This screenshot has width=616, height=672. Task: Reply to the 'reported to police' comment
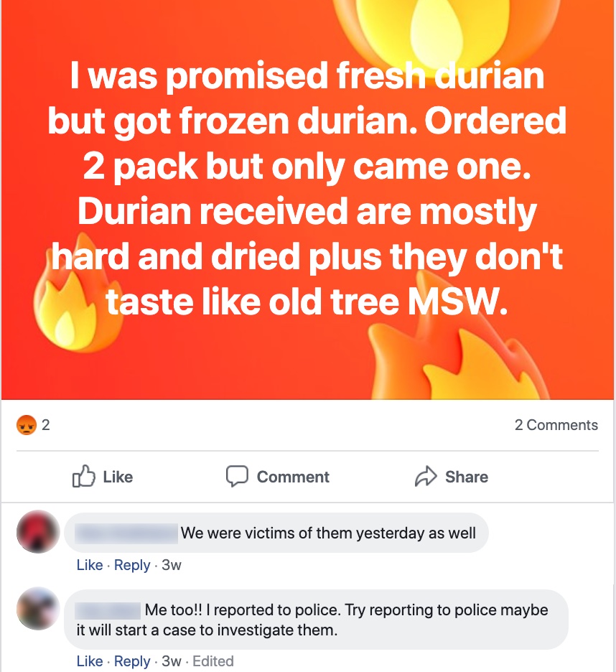(x=132, y=661)
